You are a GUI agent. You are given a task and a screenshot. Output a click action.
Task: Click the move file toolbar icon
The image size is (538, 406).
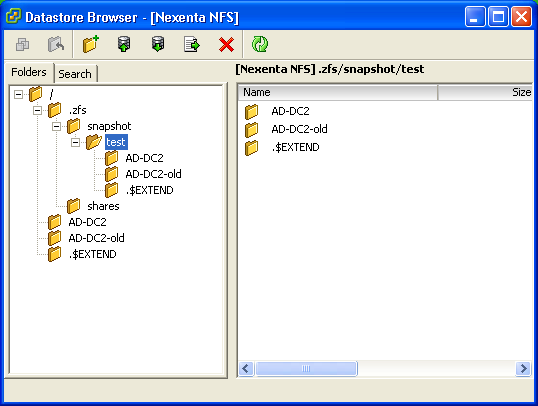(192, 44)
